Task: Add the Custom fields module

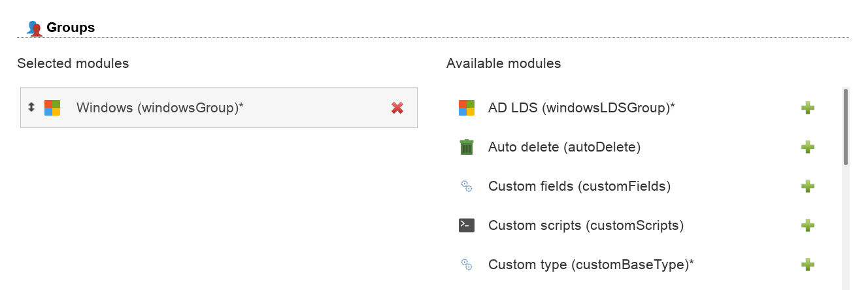Action: pyautogui.click(x=807, y=186)
